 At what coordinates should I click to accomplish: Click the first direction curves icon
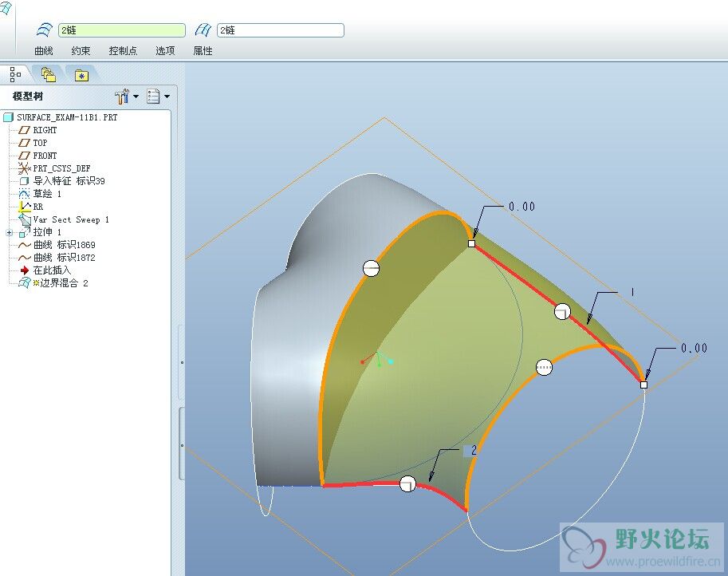coord(45,30)
